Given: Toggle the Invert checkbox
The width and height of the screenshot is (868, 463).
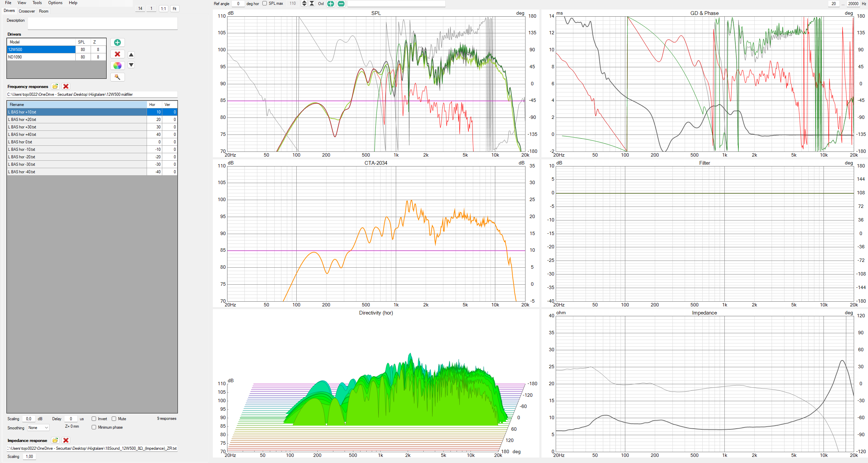Looking at the screenshot, I should [94, 419].
